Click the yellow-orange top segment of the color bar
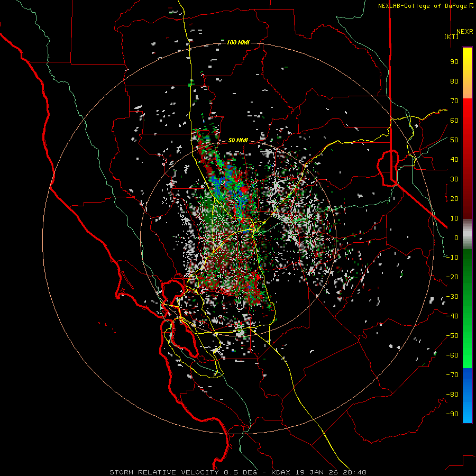 point(467,73)
